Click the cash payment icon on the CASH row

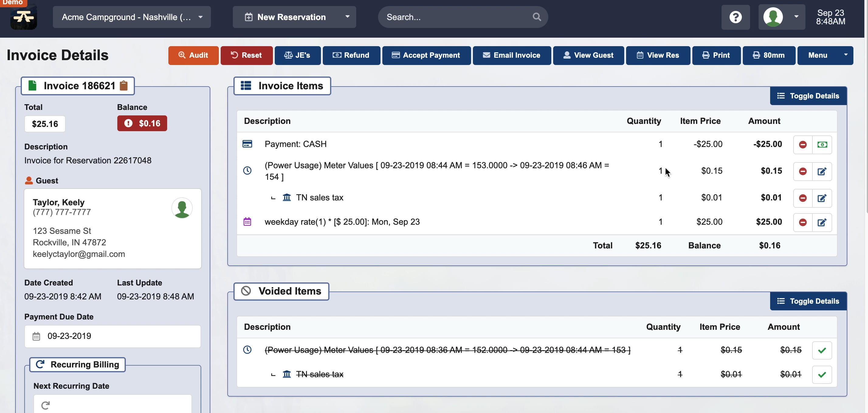[823, 145]
